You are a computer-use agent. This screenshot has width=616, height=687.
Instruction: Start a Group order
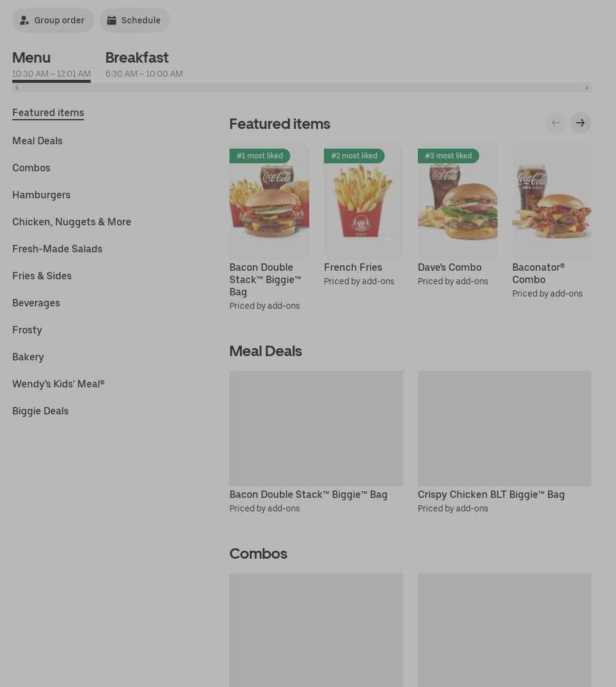pyautogui.click(x=53, y=21)
